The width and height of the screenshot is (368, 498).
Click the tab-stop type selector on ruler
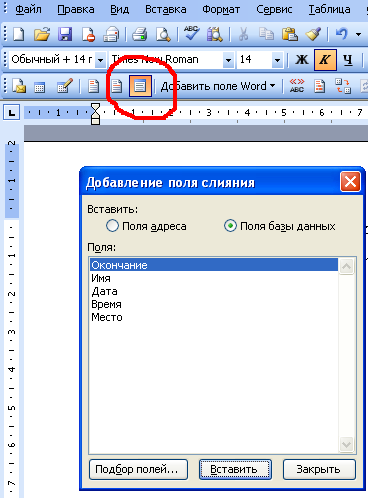[x=12, y=112]
